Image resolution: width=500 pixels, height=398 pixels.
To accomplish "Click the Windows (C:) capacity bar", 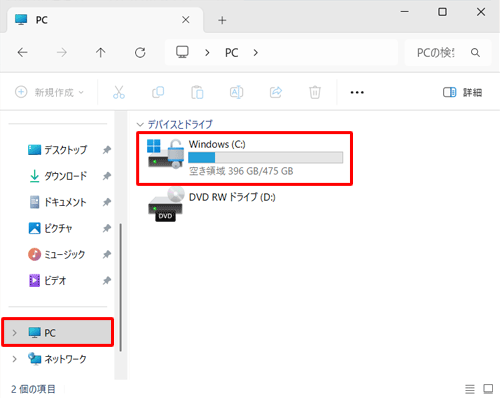I will tap(265, 157).
